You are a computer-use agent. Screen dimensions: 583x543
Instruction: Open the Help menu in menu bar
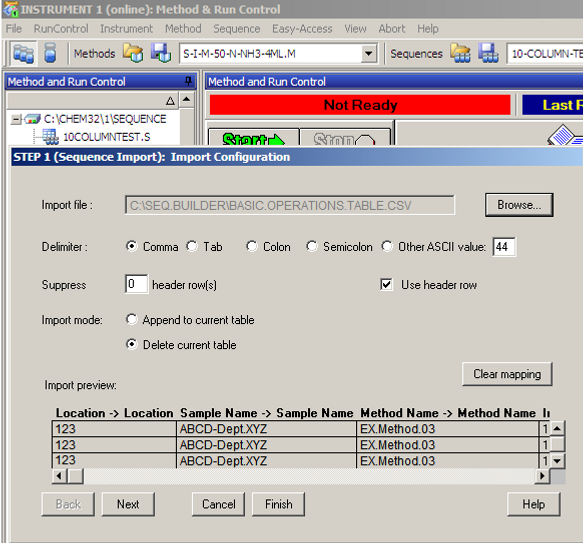428,29
